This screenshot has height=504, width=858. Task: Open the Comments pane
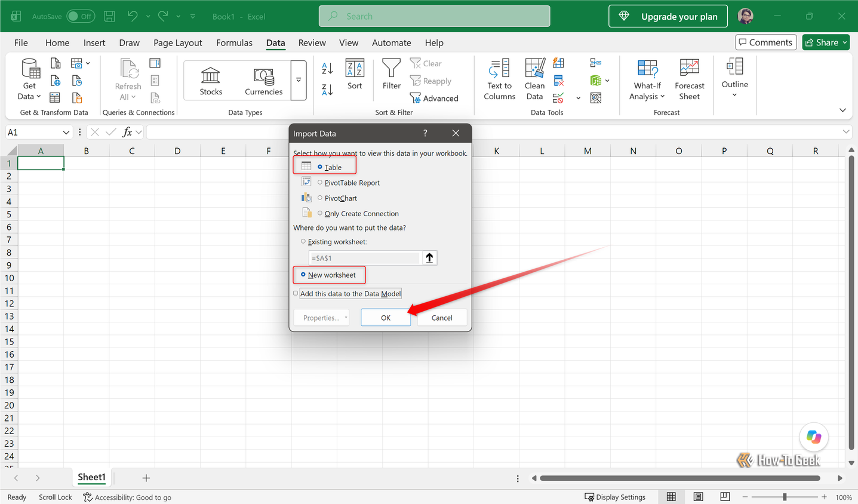click(x=766, y=42)
